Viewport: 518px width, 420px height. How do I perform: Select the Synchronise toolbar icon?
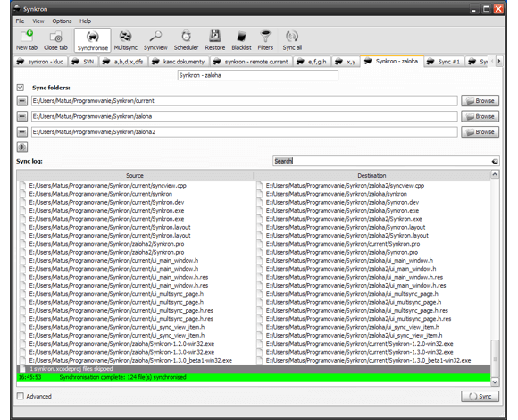pyautogui.click(x=93, y=40)
